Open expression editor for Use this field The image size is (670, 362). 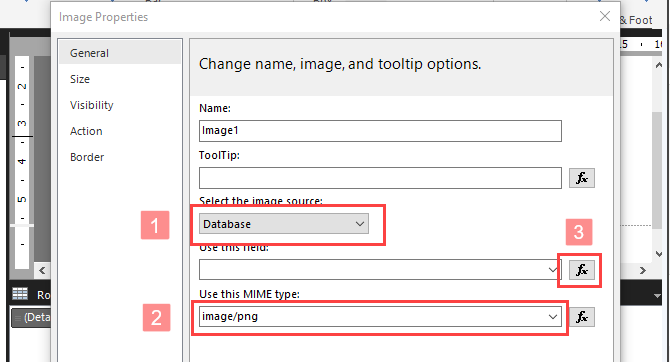582,270
